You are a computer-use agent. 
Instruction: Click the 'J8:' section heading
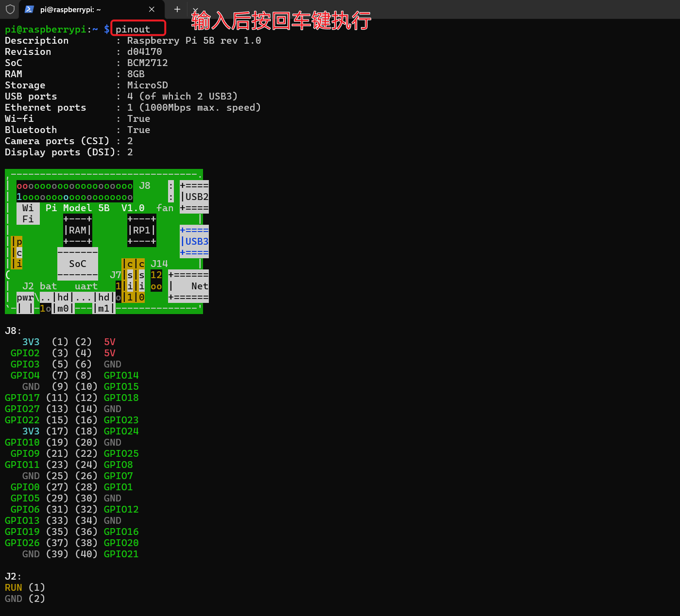[14, 331]
